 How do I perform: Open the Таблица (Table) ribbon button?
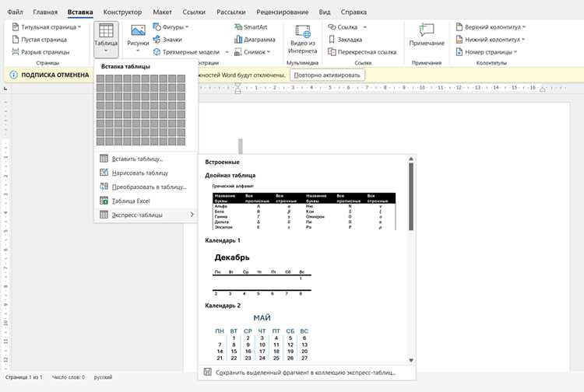106,39
